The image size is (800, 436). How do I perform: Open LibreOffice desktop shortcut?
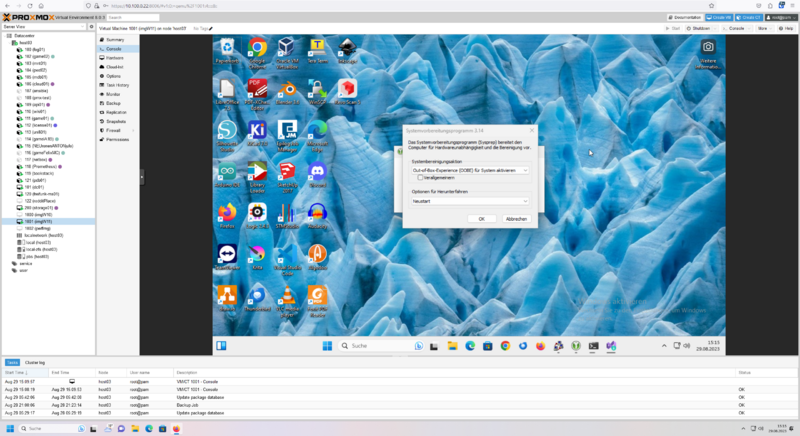click(x=227, y=95)
